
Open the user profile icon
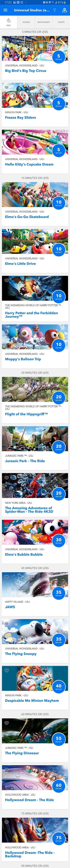[x=64, y=10]
